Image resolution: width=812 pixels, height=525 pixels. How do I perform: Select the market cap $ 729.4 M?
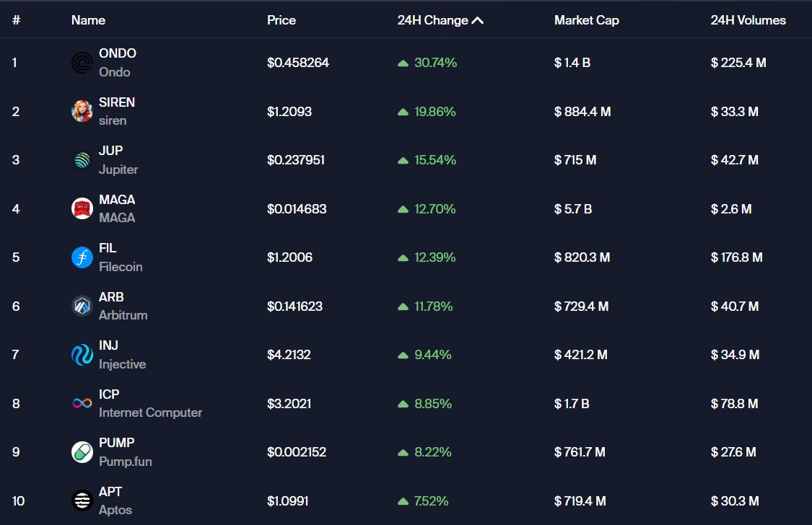pyautogui.click(x=581, y=306)
